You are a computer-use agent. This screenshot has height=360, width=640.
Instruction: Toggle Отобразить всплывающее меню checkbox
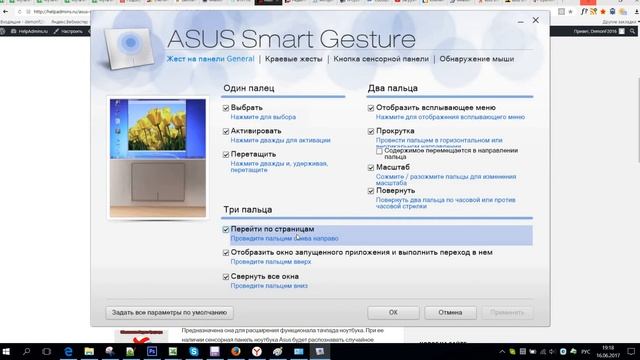[371, 108]
